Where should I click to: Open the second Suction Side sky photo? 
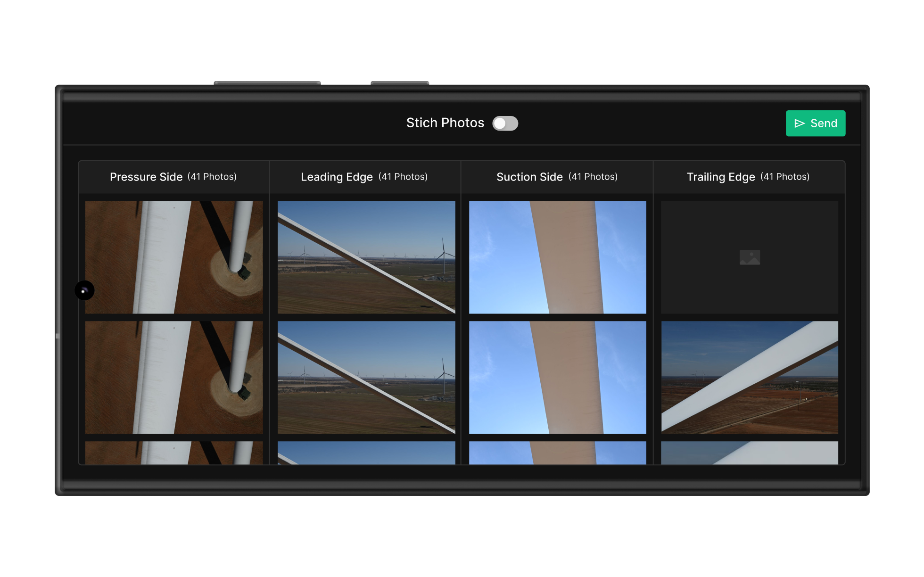pos(557,377)
